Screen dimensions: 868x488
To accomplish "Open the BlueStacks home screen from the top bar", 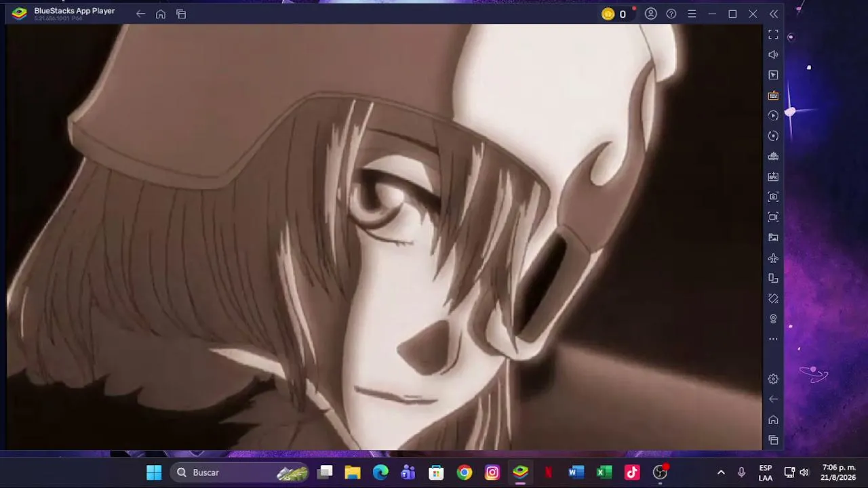I will coord(161,14).
